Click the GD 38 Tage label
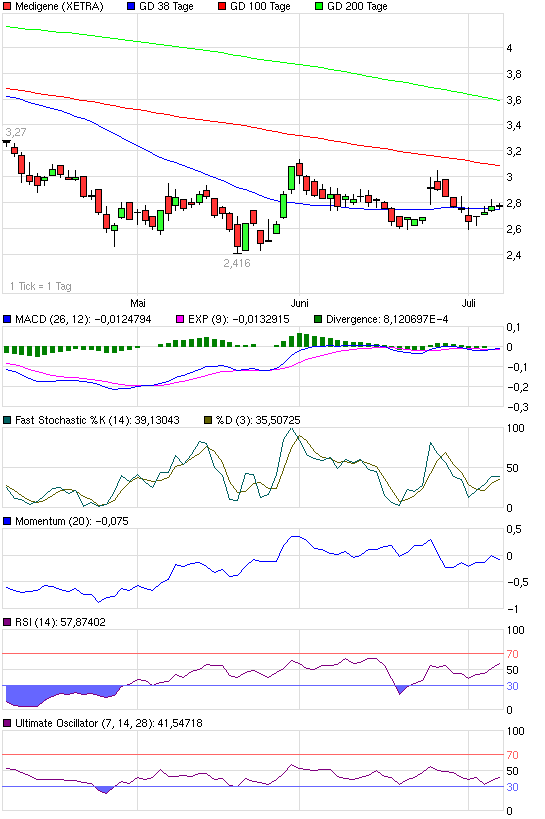 point(166,6)
